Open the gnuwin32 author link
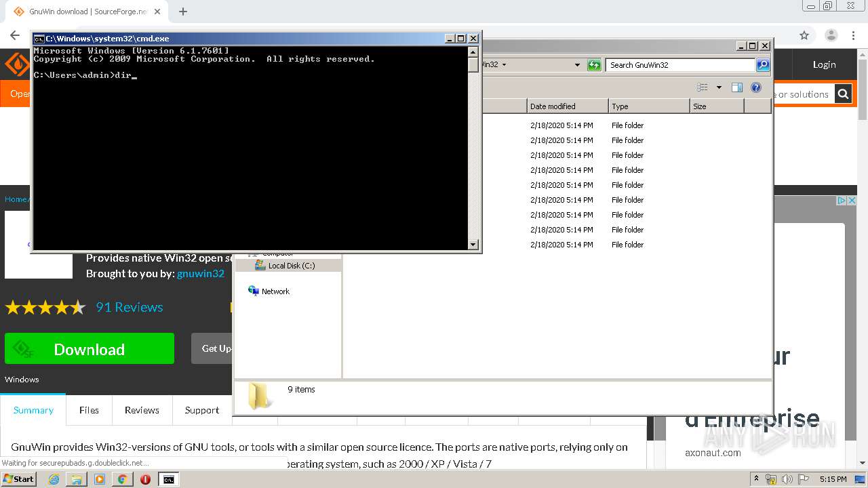Screen dimensions: 868x488 [201, 274]
